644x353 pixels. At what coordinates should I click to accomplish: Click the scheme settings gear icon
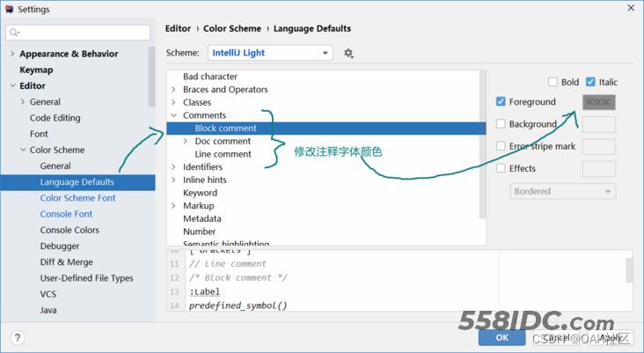[348, 53]
